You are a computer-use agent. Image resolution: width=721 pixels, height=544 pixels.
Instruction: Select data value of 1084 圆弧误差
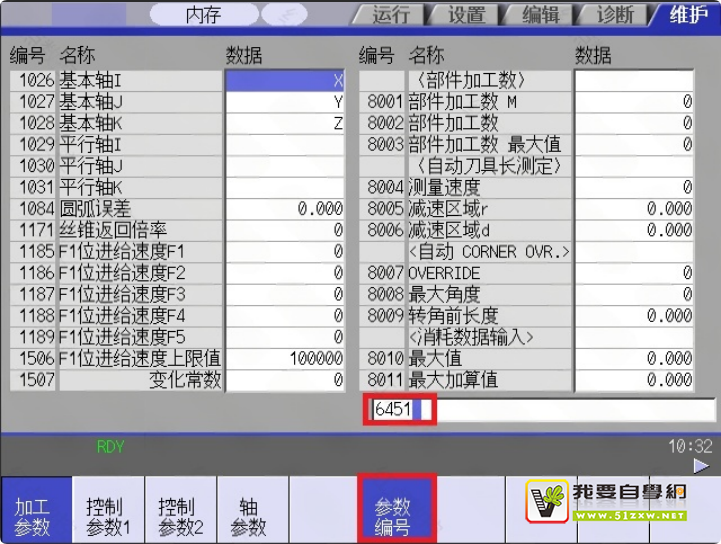click(x=285, y=209)
